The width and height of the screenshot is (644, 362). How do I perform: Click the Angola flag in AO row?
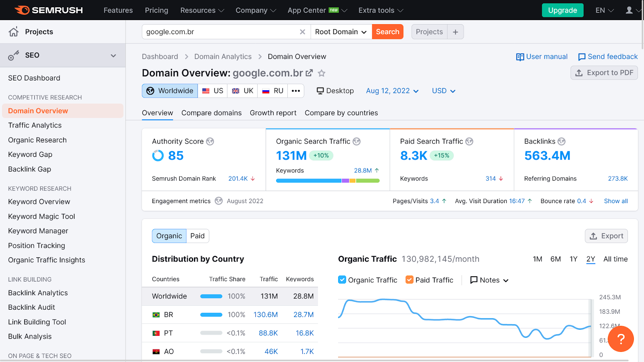[x=156, y=352]
